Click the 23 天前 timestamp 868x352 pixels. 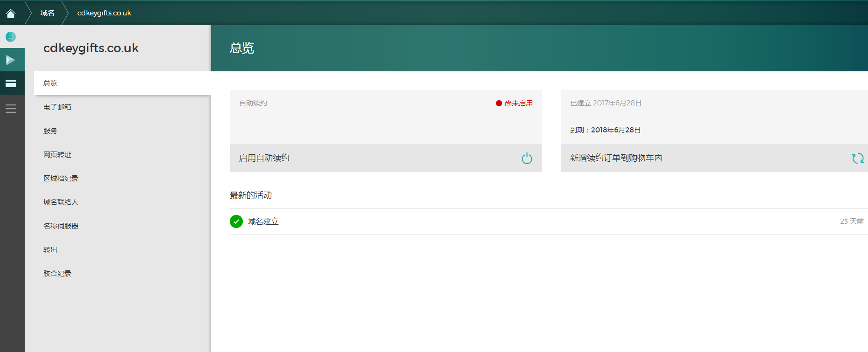click(852, 221)
